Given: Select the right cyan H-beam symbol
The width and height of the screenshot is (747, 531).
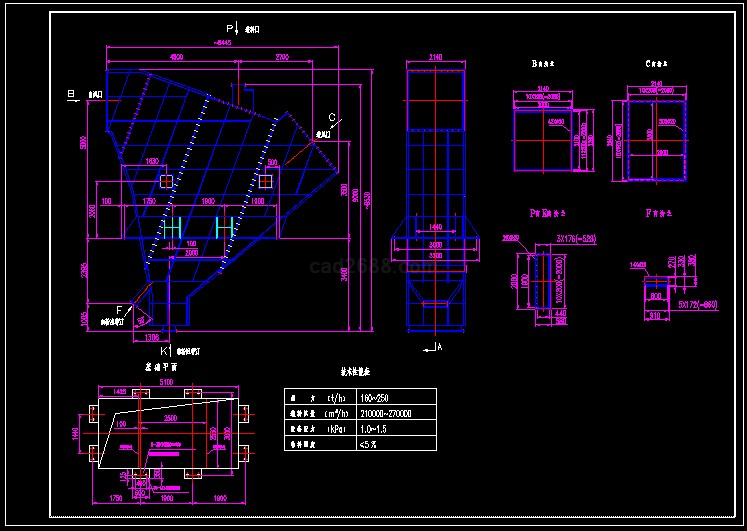Looking at the screenshot, I should click(225, 229).
